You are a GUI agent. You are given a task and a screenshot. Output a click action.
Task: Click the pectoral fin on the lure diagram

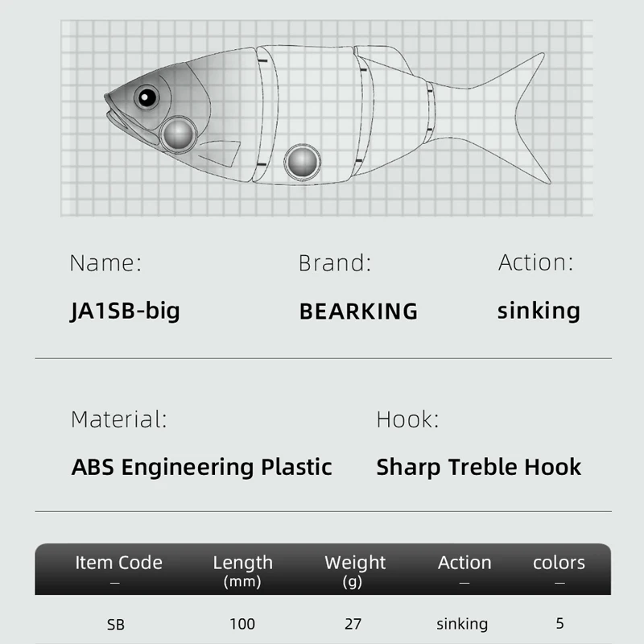[220, 152]
